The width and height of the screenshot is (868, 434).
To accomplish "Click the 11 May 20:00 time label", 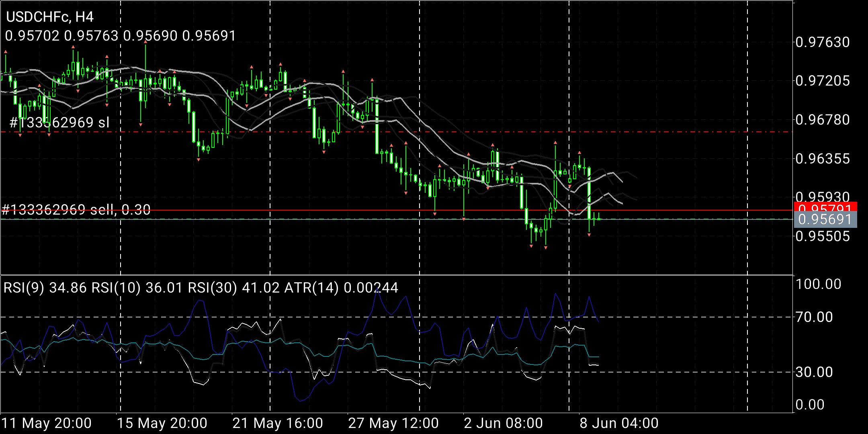I will point(47,423).
